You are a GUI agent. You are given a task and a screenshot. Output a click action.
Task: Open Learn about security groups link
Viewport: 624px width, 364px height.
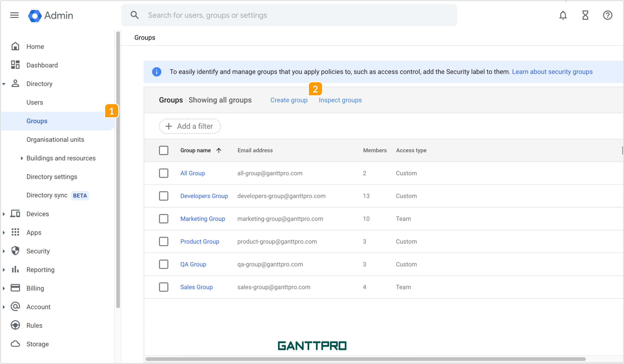pyautogui.click(x=552, y=72)
